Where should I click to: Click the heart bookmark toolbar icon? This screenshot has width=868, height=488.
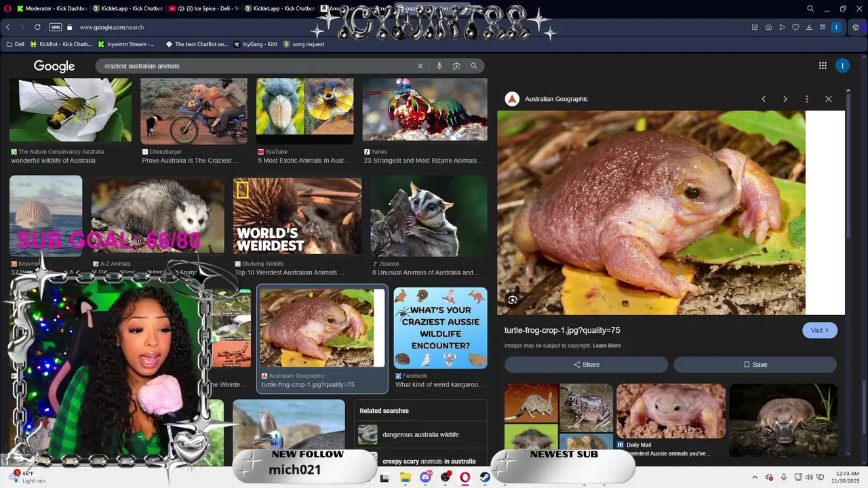pos(795,27)
